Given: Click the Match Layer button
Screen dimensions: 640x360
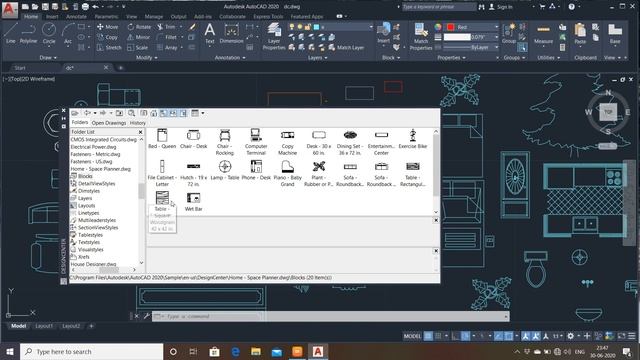Looking at the screenshot, I should (x=346, y=47).
